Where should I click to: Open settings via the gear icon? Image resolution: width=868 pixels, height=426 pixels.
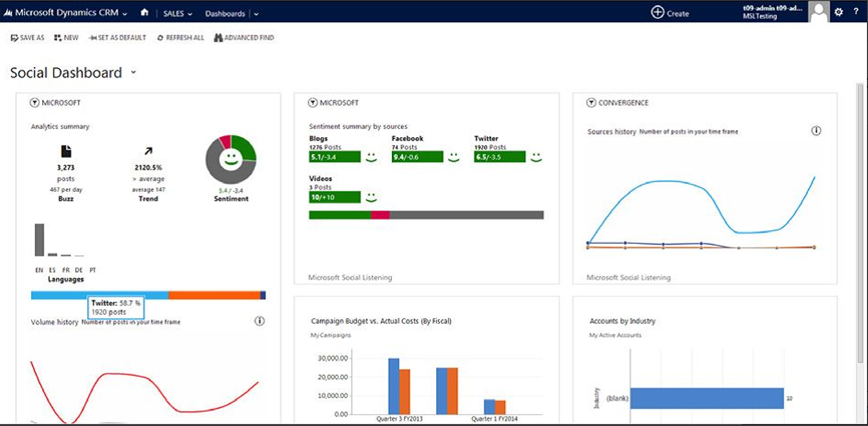click(839, 12)
